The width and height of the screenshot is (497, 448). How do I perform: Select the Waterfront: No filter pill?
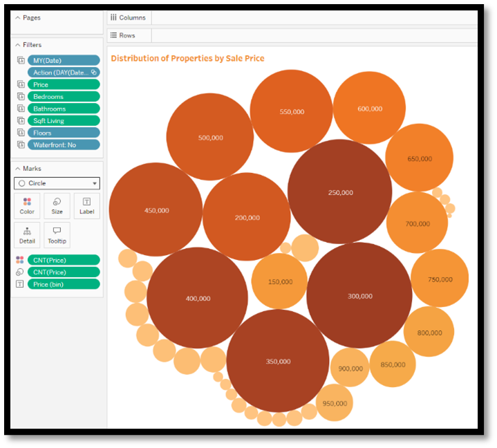pos(64,144)
